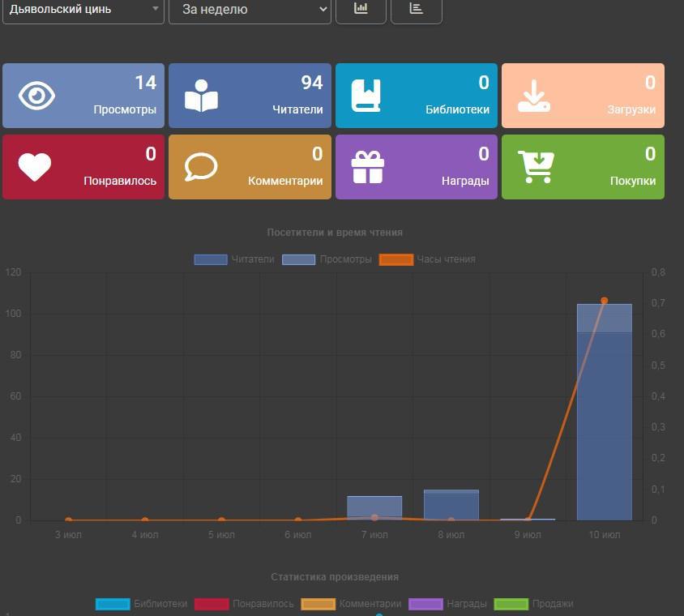Toggle Читатели series in chart legend
684x616 pixels.
click(234, 259)
